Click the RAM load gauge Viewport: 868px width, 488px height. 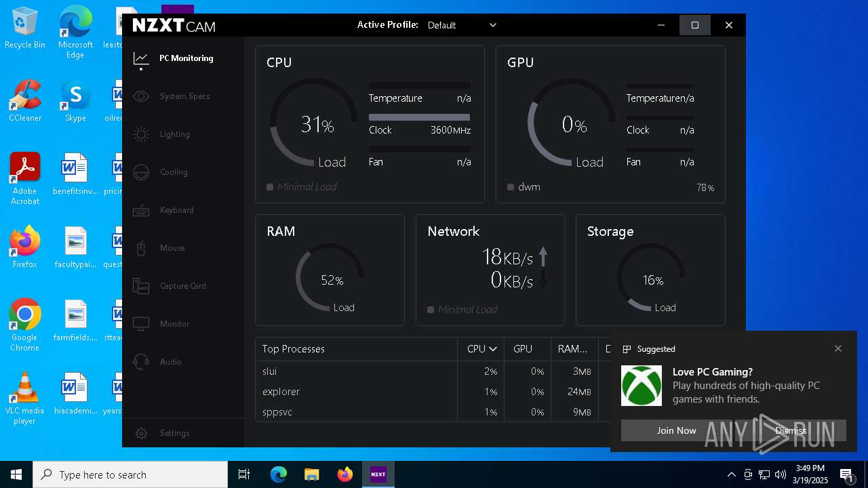(330, 277)
